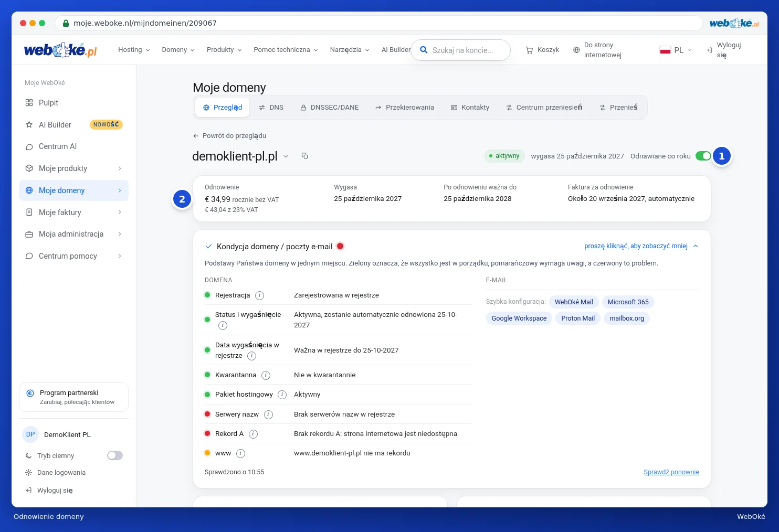Open the info icon for Kwarantanna
The image size is (779, 532).
[266, 375]
